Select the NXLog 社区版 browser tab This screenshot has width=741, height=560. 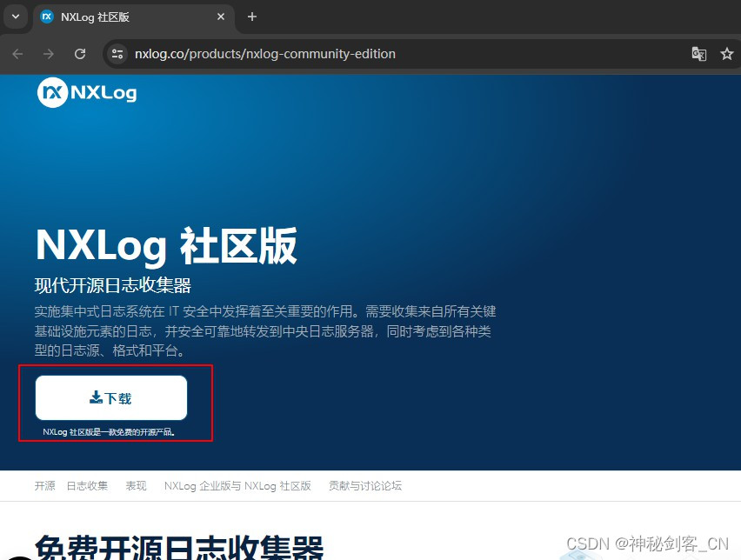pos(133,17)
